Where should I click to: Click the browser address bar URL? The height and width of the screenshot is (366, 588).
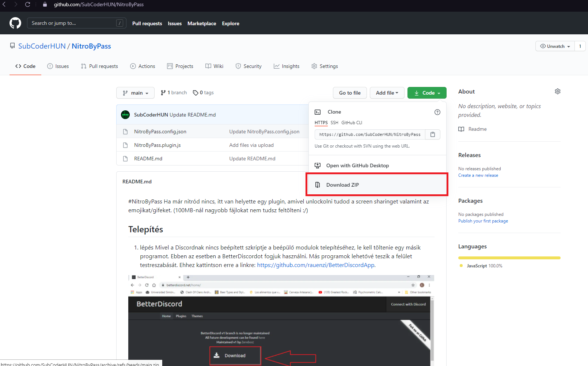click(x=99, y=4)
